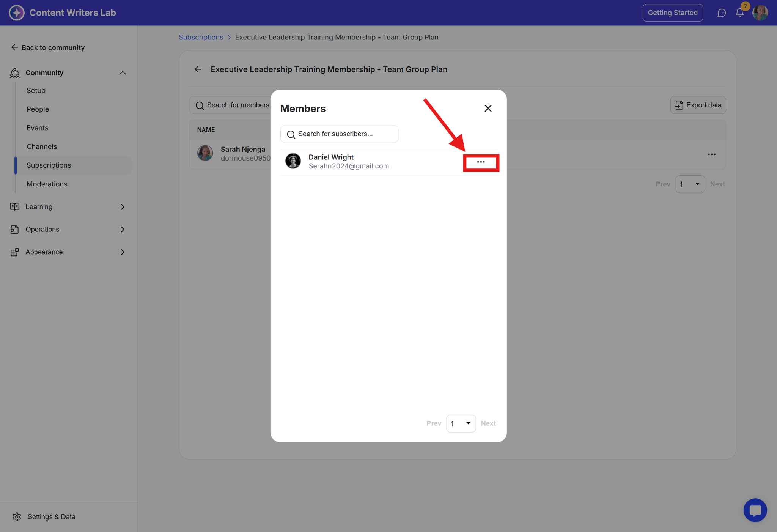Collapse the Community sidebar section
The width and height of the screenshot is (777, 532).
pyautogui.click(x=123, y=73)
